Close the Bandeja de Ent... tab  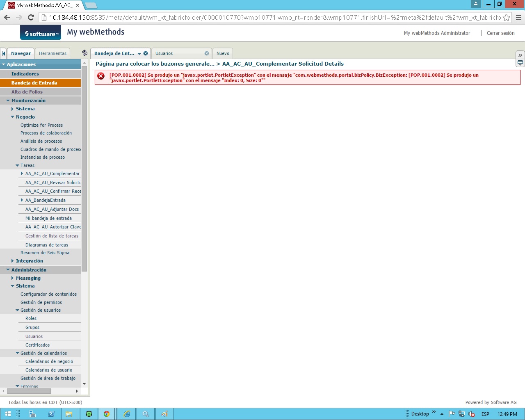coord(146,53)
